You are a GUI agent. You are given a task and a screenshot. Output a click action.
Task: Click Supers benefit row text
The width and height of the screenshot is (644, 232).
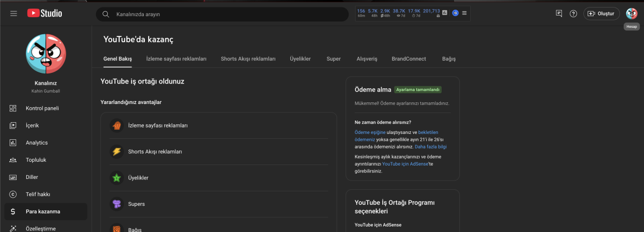136,204
